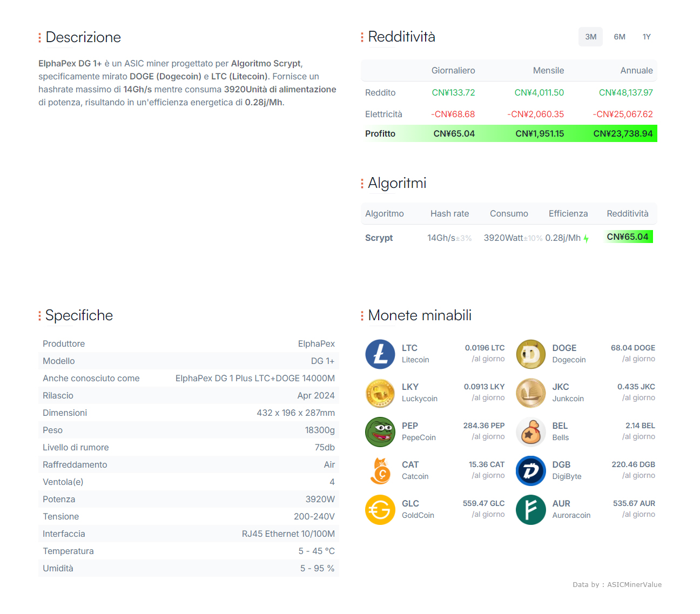Image resolution: width=700 pixels, height=614 pixels.
Task: Switch profitability range to 3M
Action: (x=590, y=37)
